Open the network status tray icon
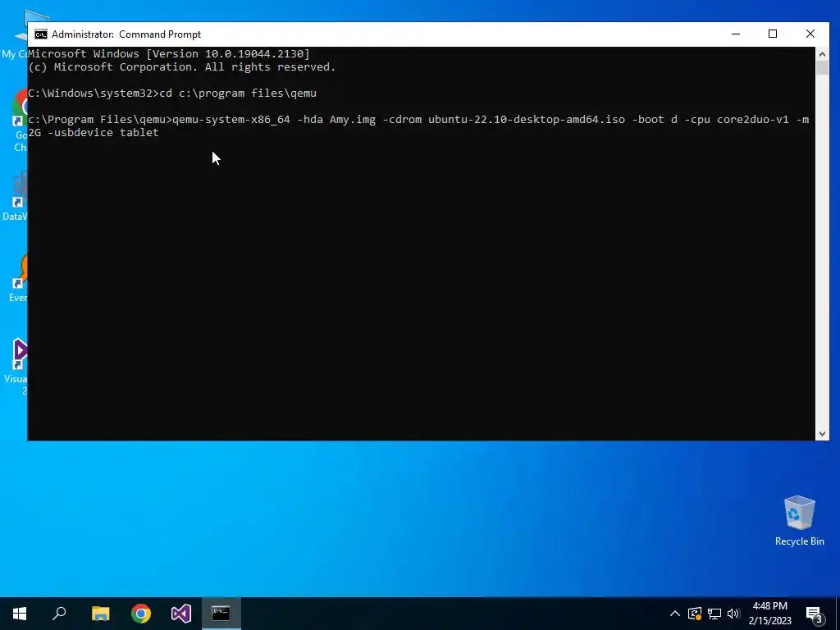This screenshot has height=630, width=840. [x=714, y=614]
